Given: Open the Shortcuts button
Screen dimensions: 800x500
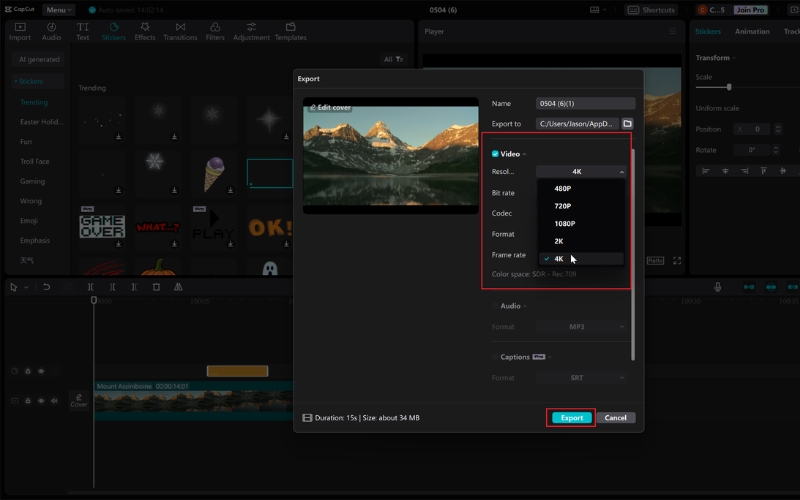Looking at the screenshot, I should (x=651, y=10).
